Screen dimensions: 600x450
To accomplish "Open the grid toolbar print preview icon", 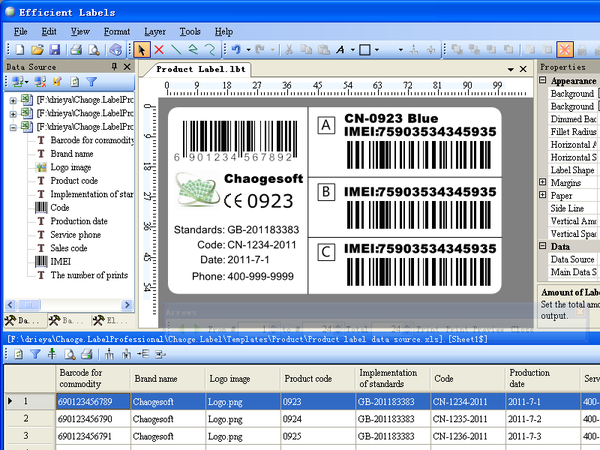I will 70,354.
